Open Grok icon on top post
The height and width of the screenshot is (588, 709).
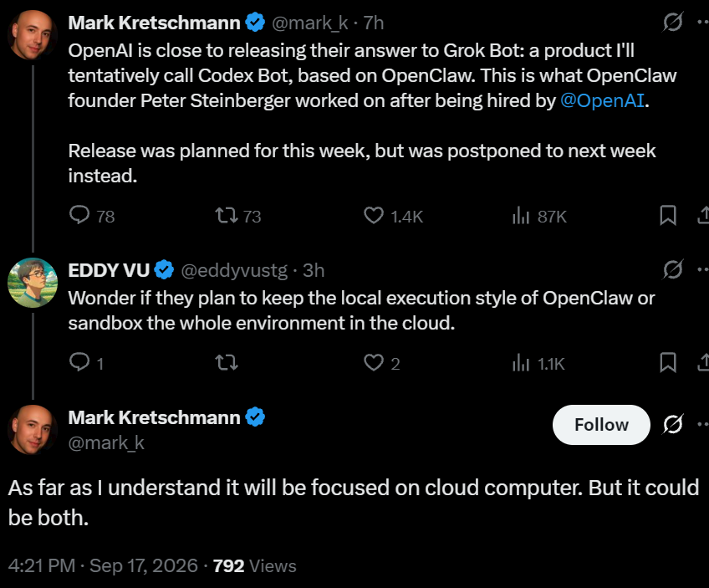tap(672, 22)
